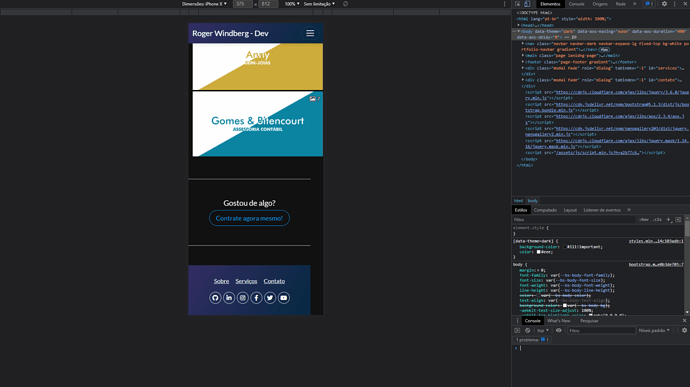690x387 pixels.
Task: Switch to the Console tab in top DevTools bar
Action: click(x=576, y=4)
